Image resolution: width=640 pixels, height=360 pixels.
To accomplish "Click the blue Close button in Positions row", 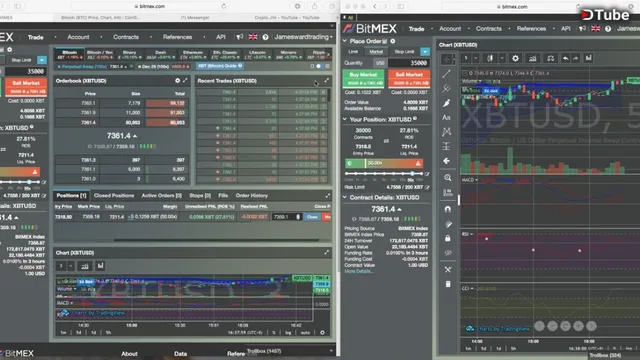I will (x=312, y=217).
